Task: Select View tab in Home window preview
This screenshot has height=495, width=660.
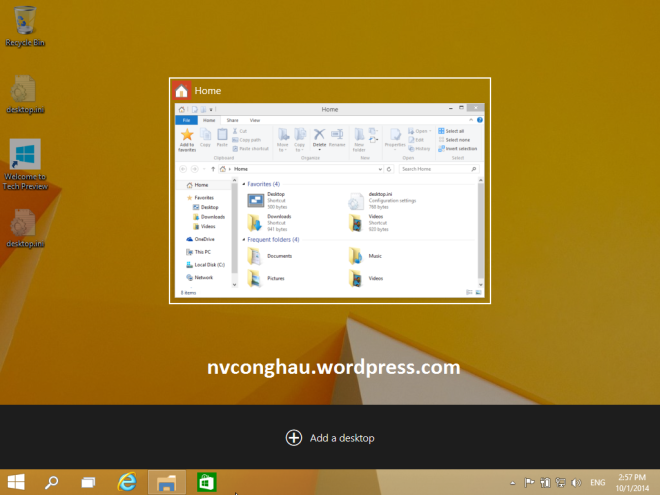Action: tap(255, 120)
